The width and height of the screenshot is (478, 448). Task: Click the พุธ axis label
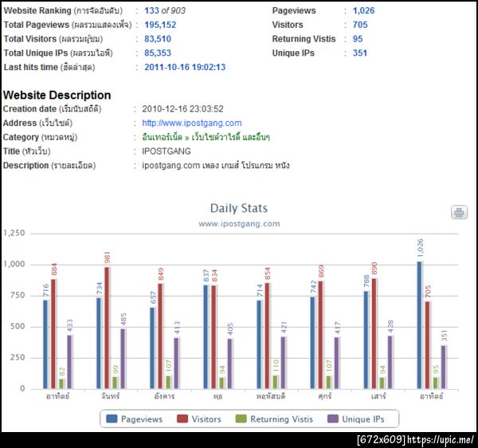click(x=217, y=396)
